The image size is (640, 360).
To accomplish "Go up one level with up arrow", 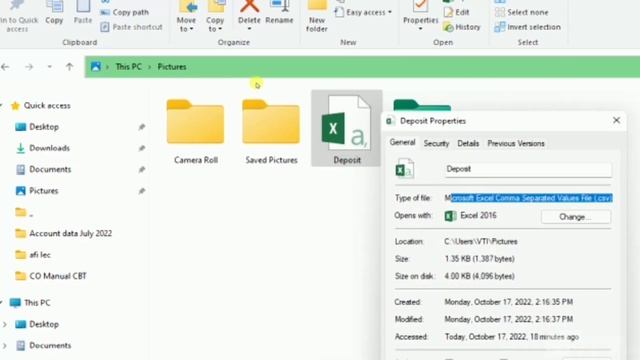I will coord(69,67).
